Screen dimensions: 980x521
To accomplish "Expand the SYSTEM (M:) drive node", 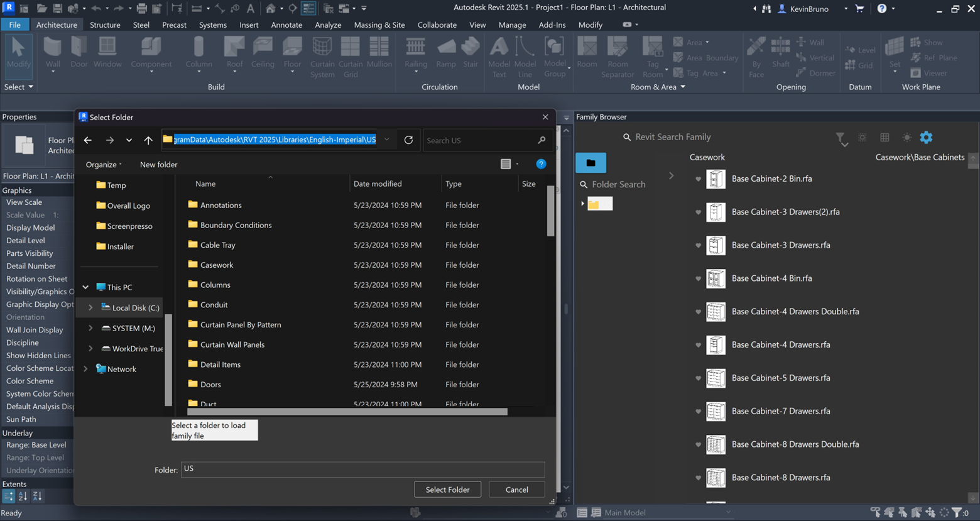I will coord(90,328).
